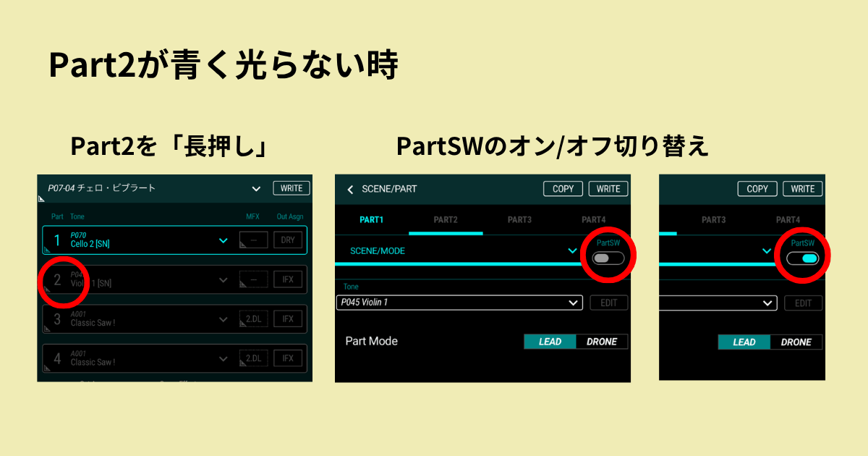Click COPY in the panel with PartSW on

[x=757, y=189]
